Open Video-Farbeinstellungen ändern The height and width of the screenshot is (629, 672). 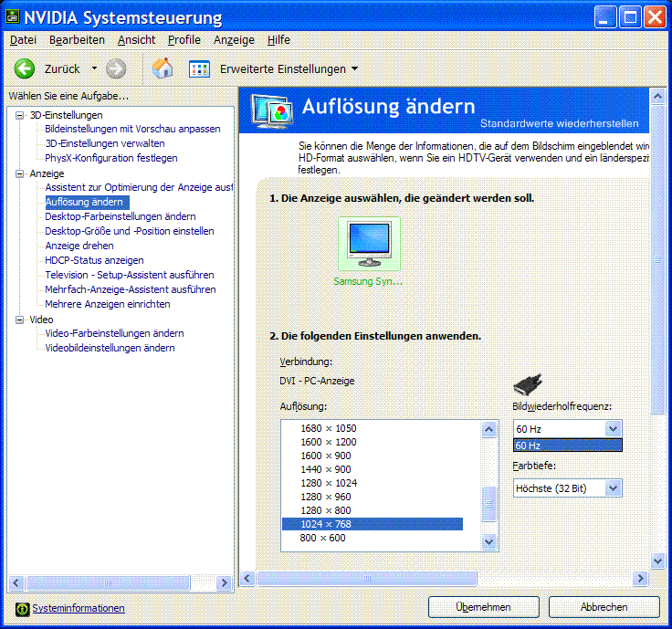(114, 333)
